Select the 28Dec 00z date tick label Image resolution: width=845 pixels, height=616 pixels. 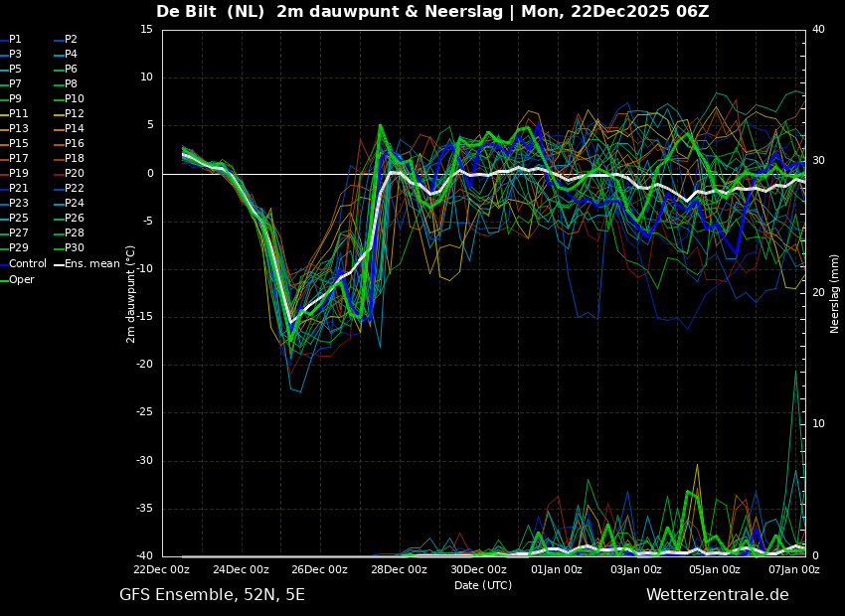tap(399, 569)
